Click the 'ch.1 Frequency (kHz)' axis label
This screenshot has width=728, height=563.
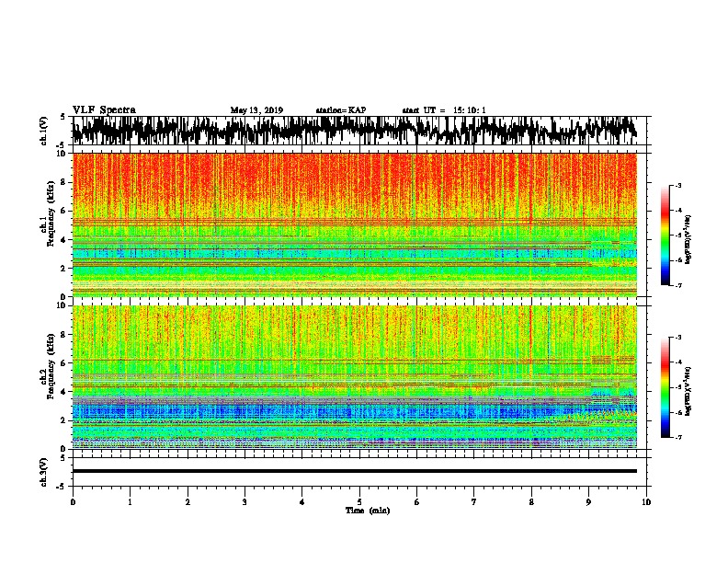point(49,213)
